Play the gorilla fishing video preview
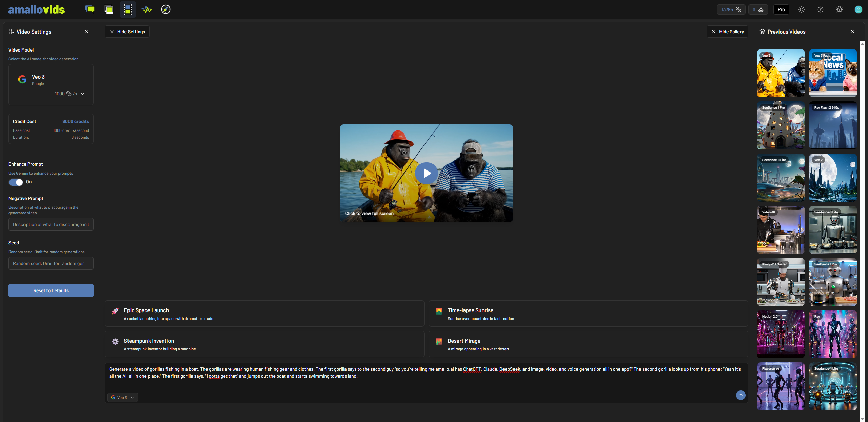 click(427, 173)
